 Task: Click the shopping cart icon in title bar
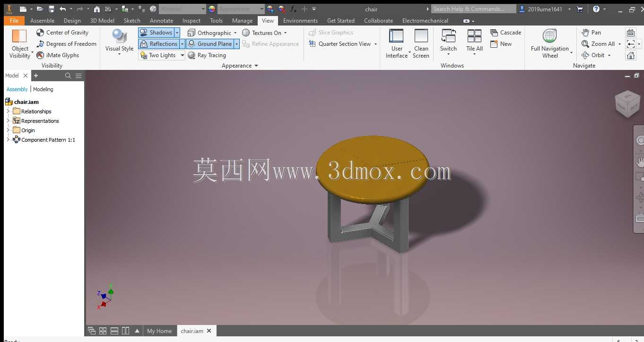tap(580, 9)
